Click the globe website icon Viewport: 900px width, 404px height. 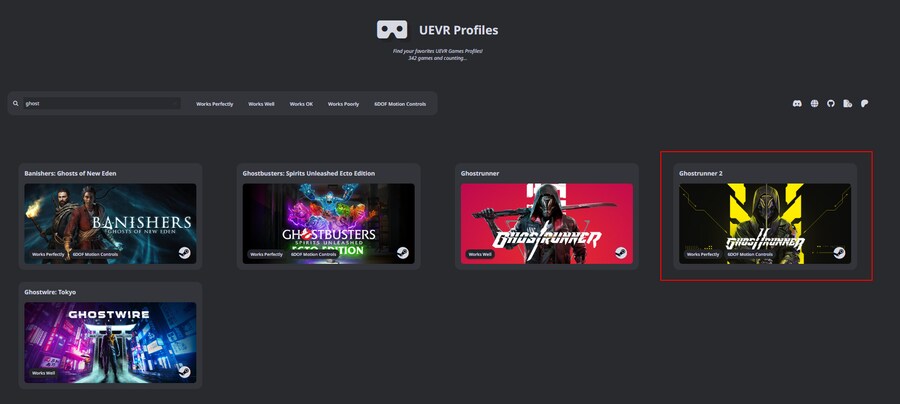(x=814, y=103)
